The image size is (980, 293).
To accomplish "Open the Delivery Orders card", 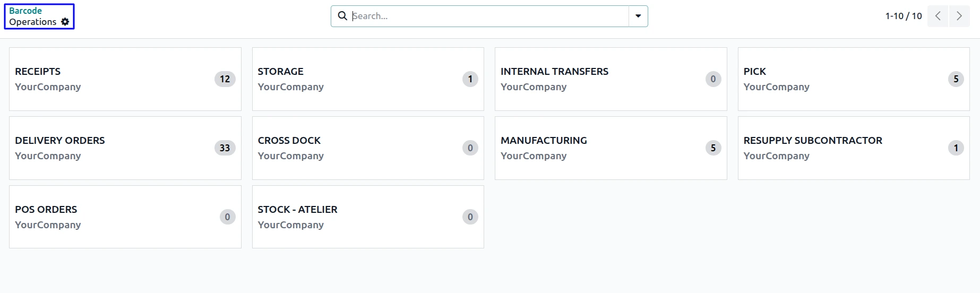I will click(x=125, y=148).
